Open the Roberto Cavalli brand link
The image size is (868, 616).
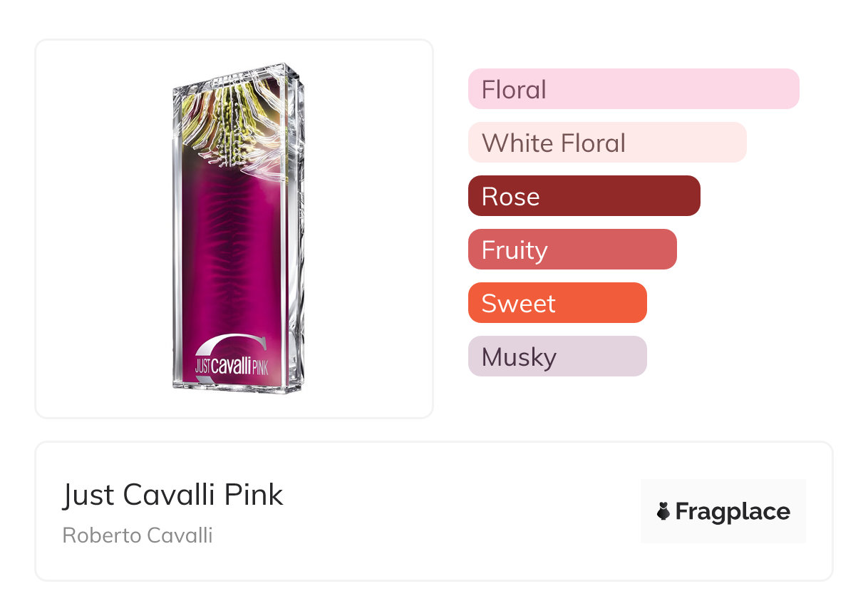138,535
